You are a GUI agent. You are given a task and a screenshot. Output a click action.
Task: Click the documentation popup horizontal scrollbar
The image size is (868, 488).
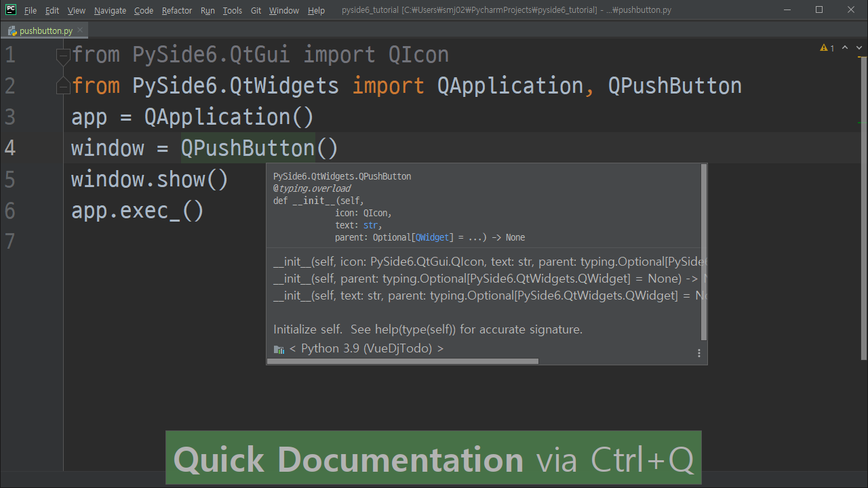click(x=403, y=361)
